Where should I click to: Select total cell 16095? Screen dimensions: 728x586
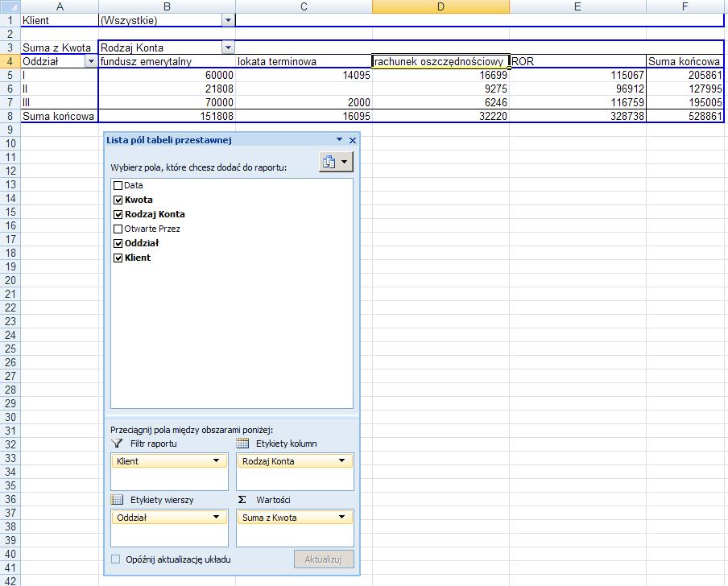[x=304, y=116]
